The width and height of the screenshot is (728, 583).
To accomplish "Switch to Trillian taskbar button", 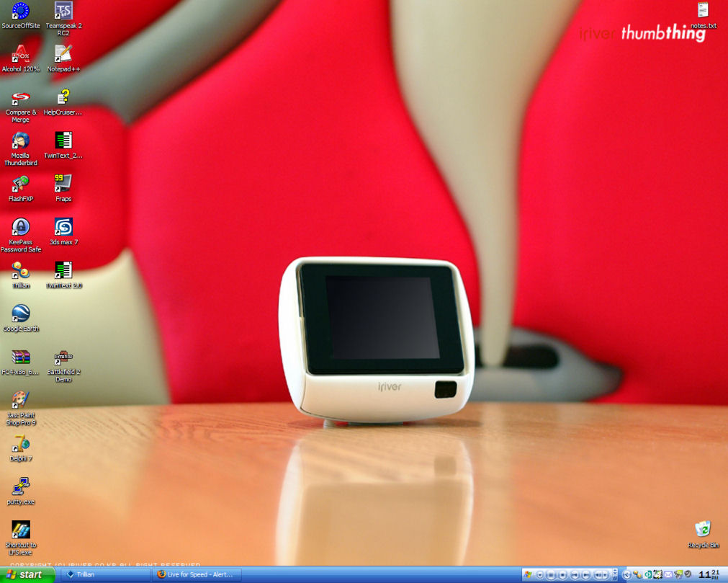I will tap(104, 574).
